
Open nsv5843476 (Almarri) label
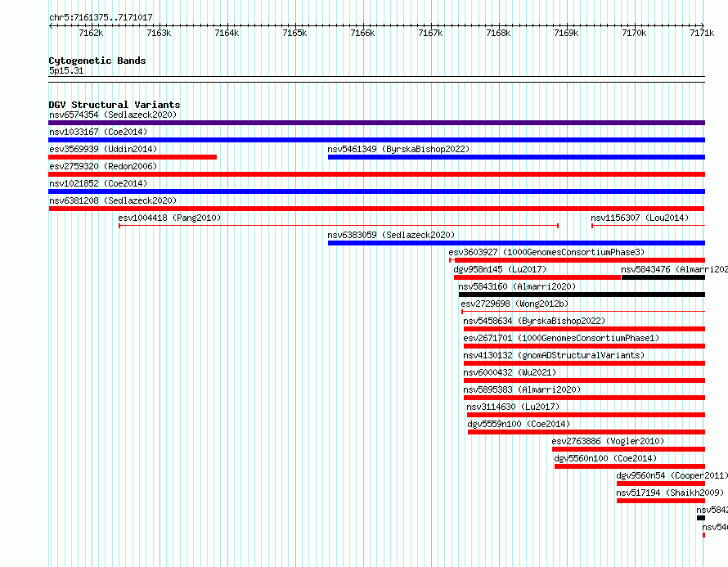674,269
